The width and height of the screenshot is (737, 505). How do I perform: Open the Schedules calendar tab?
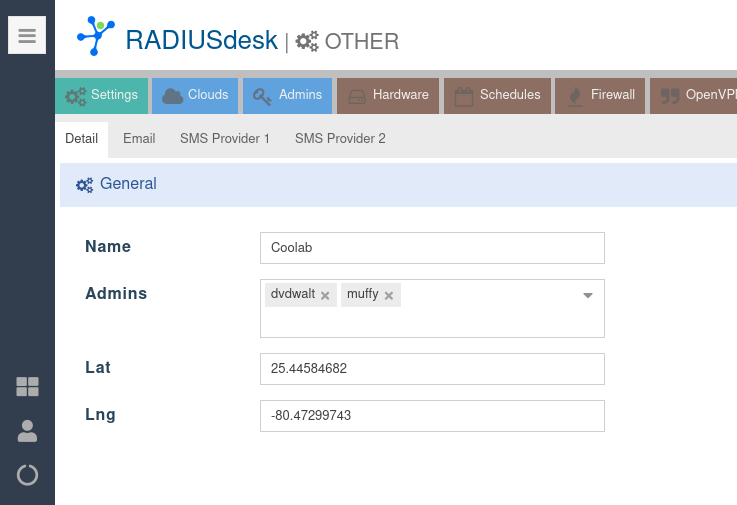[x=497, y=96]
